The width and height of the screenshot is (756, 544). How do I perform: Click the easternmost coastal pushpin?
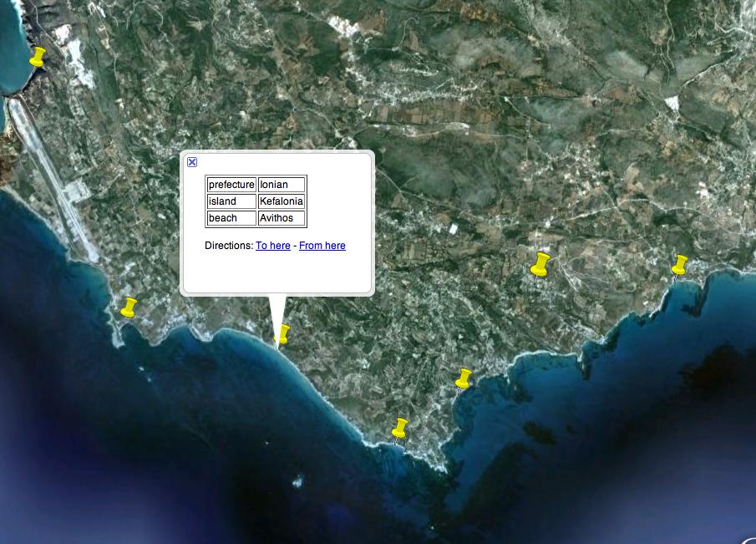click(x=679, y=265)
